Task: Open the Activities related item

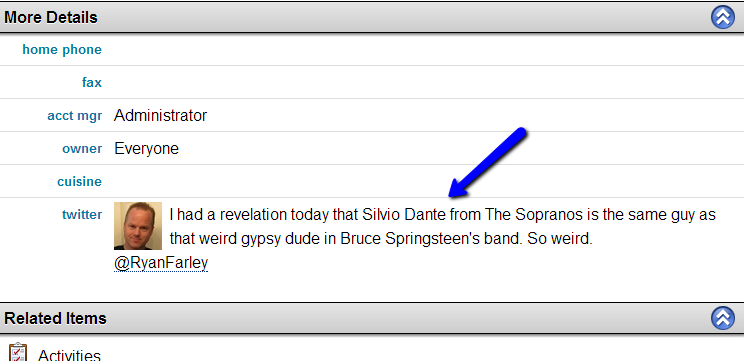Action: (x=69, y=355)
